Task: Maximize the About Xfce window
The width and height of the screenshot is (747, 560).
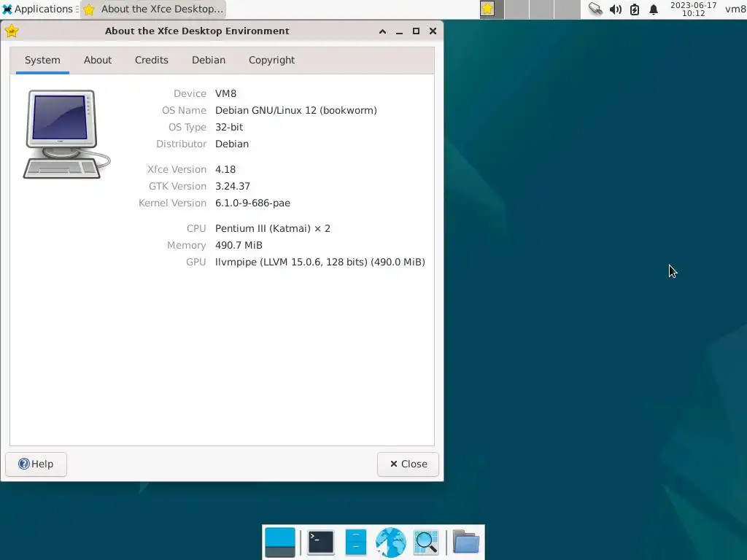Action: click(416, 31)
